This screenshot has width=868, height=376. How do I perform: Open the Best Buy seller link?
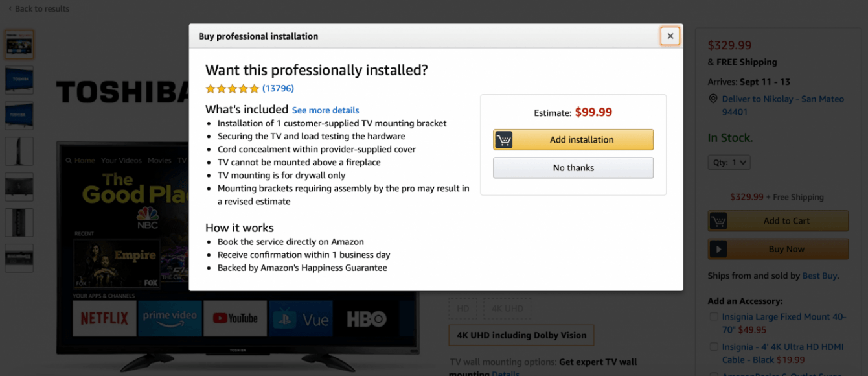pyautogui.click(x=819, y=276)
